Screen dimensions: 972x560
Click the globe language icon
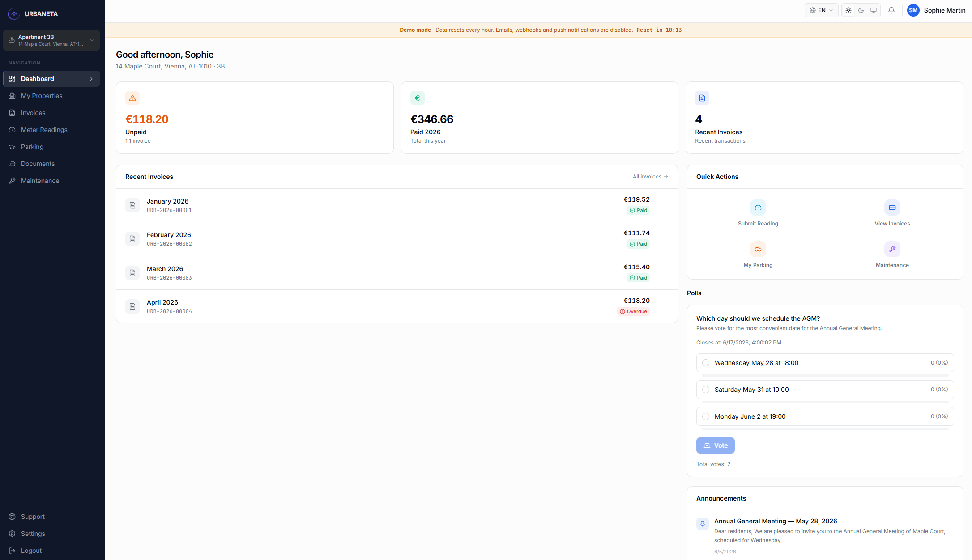pos(813,10)
